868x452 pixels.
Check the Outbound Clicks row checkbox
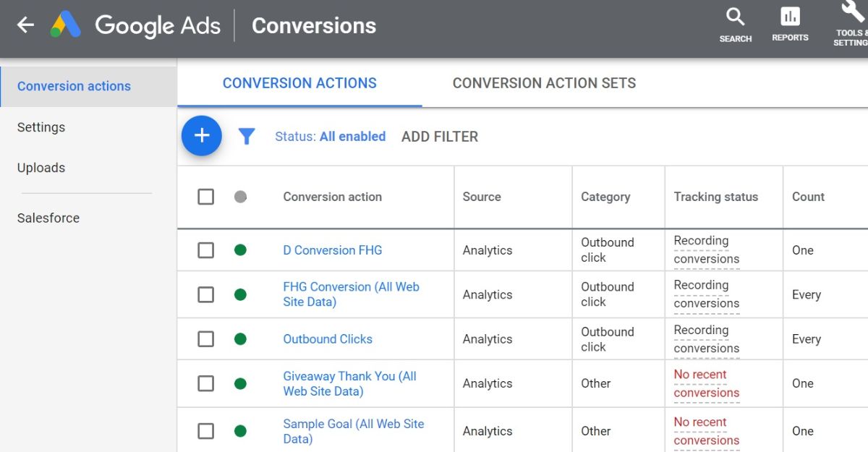[x=206, y=339]
